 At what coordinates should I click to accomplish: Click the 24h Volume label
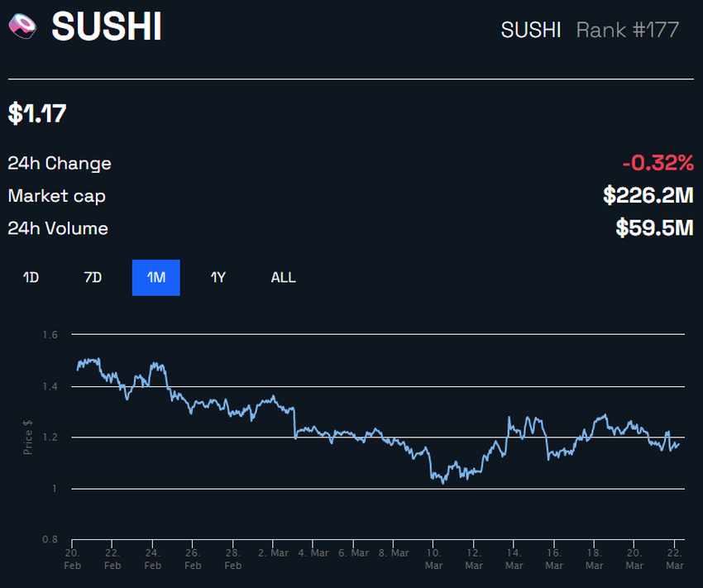tap(58, 228)
